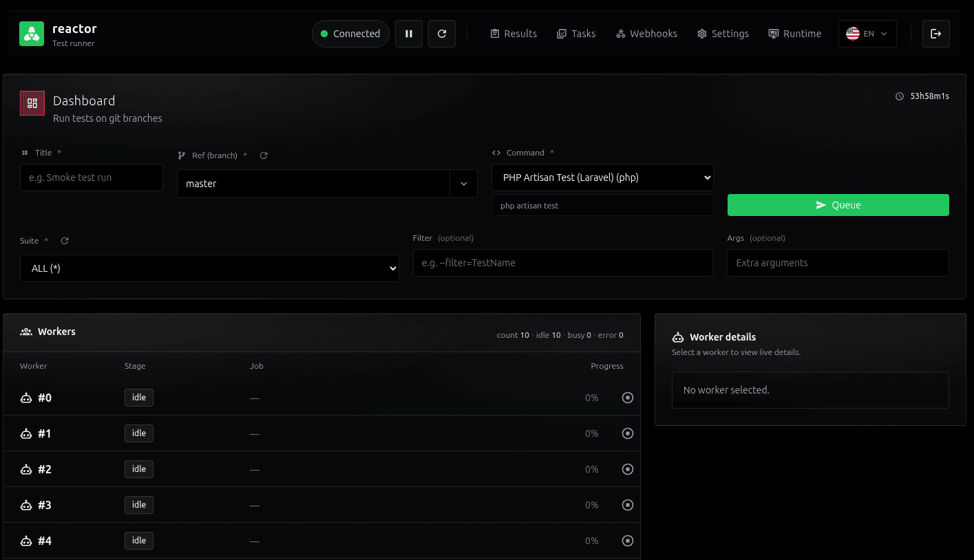Click worker #2 progress 0%
The image size is (974, 560).
[592, 469]
